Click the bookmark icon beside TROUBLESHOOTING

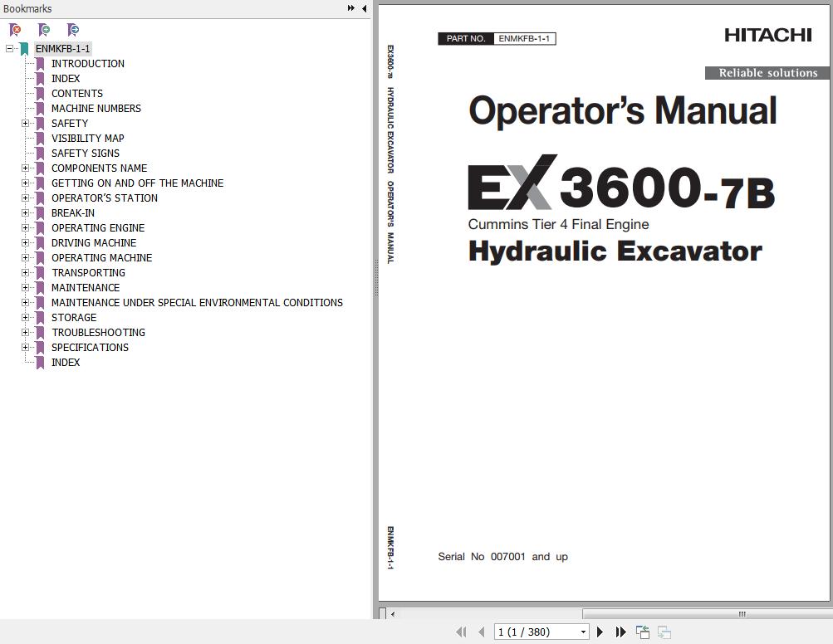click(40, 332)
